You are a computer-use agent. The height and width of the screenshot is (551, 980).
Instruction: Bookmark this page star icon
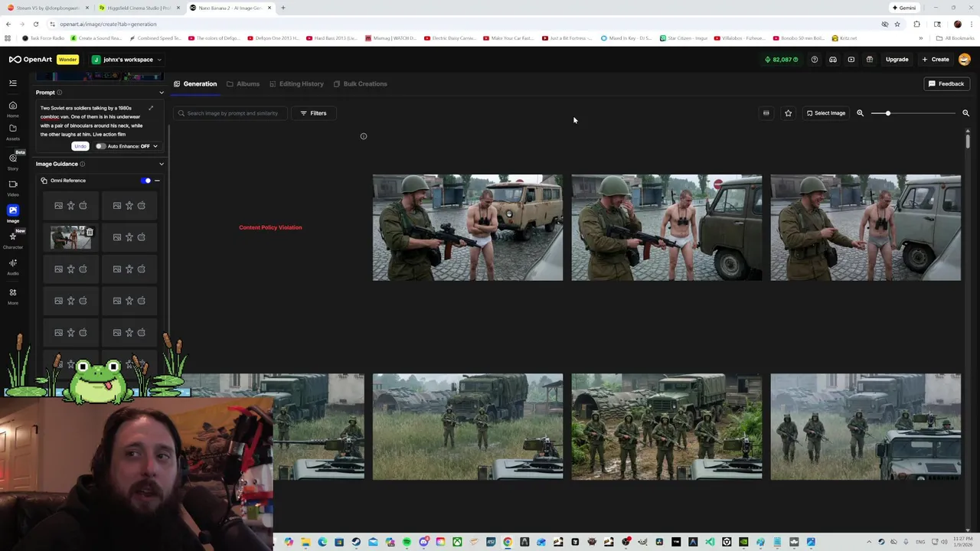(x=897, y=24)
